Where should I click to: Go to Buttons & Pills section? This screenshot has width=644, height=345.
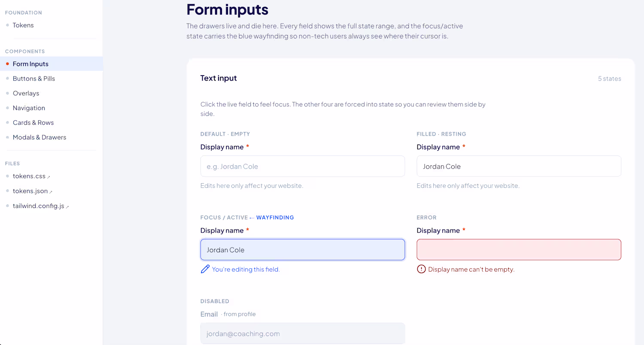(x=34, y=79)
